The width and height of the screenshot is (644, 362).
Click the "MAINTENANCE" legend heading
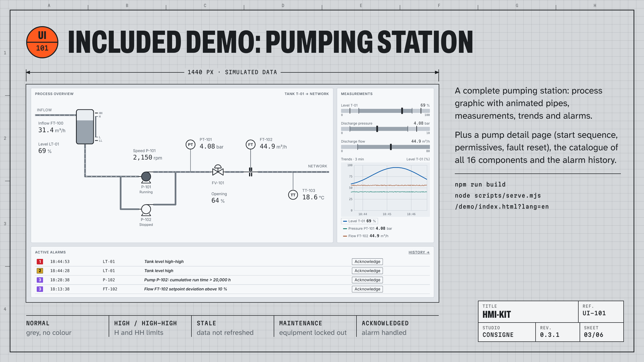301,323
